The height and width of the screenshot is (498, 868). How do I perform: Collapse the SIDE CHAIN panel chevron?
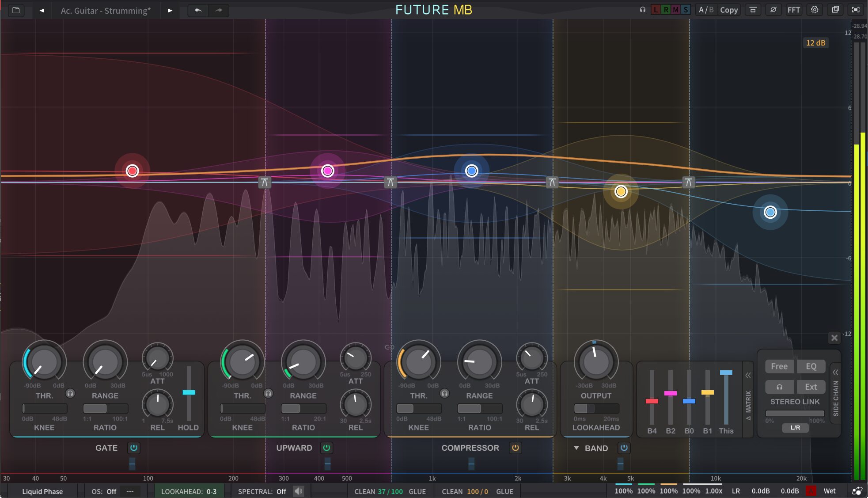(x=835, y=373)
